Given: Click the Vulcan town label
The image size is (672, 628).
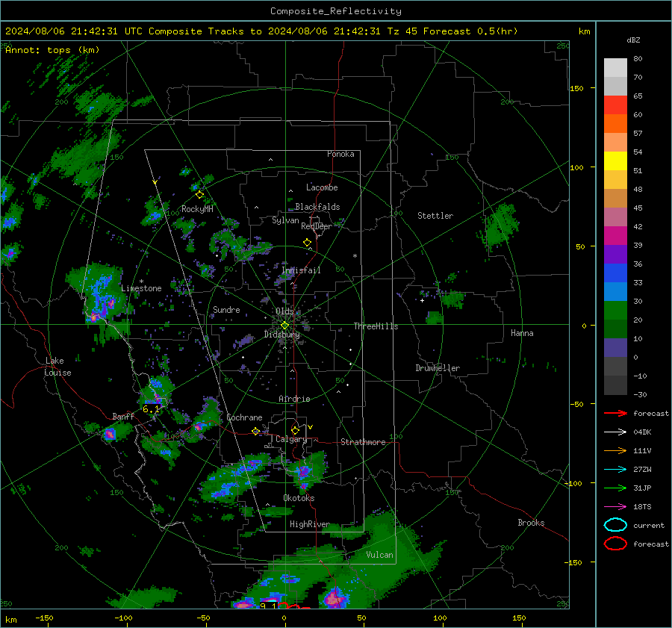Looking at the screenshot, I should point(380,555).
